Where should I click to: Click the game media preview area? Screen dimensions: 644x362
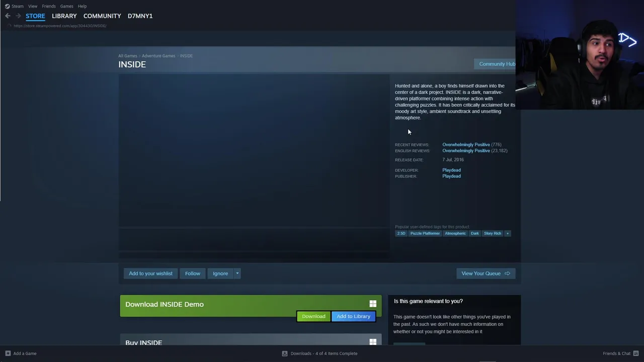click(254, 151)
